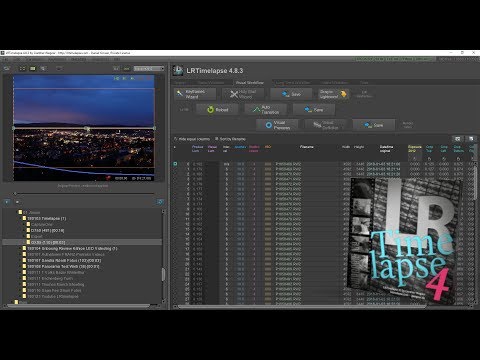Click the curve icon under Crop Top

[x=429, y=159]
